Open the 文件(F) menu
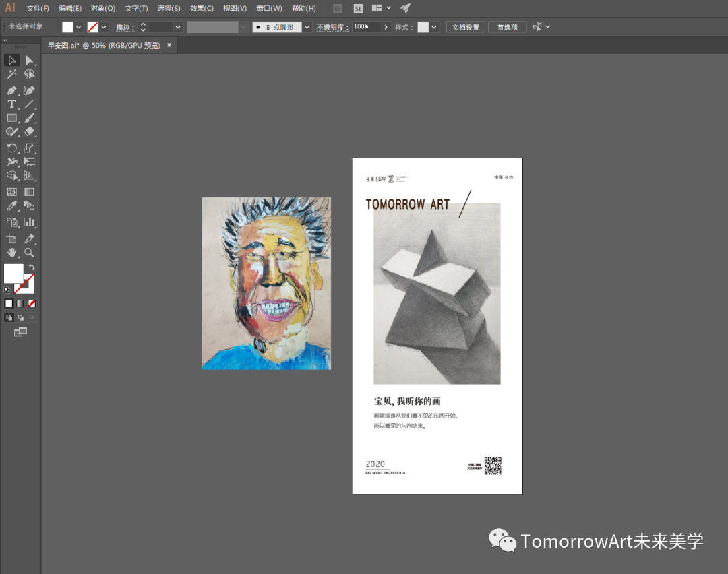728x574 pixels. pos(38,8)
